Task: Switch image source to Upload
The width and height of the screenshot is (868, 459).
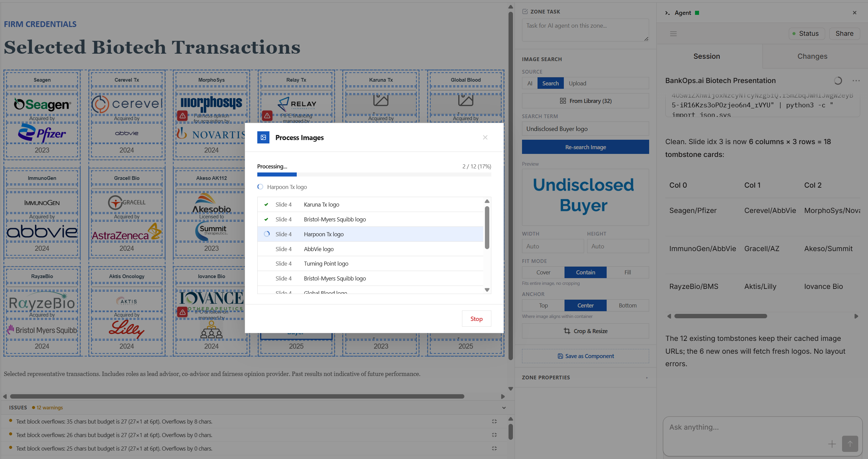Action: (577, 83)
